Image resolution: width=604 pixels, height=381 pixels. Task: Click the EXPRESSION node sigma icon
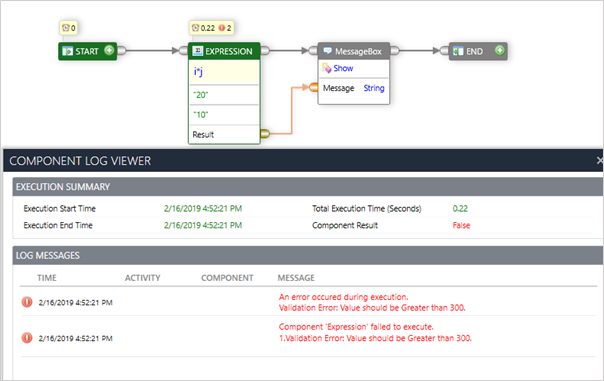pos(197,51)
